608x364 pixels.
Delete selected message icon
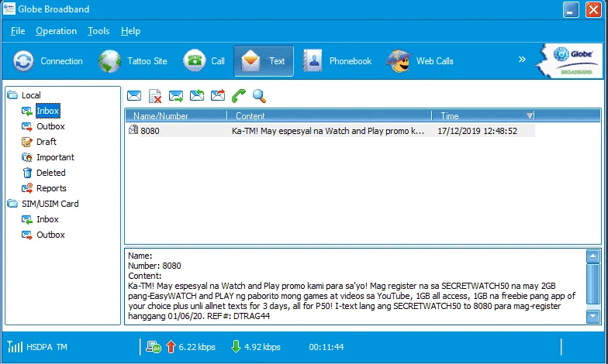(x=155, y=96)
